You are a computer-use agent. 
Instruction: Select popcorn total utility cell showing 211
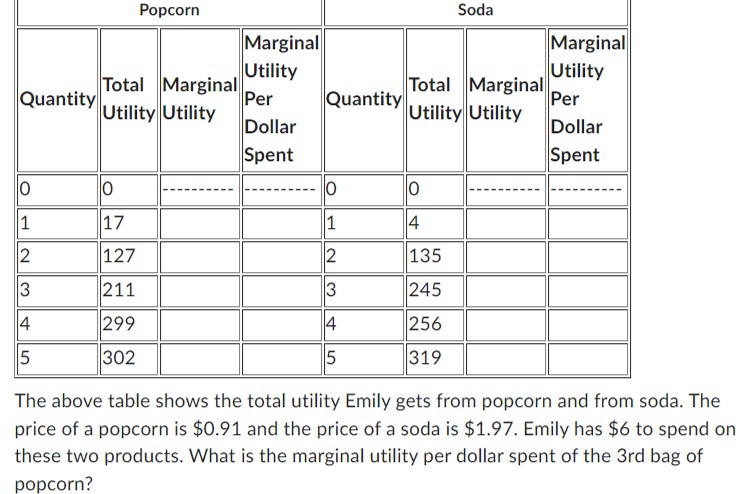129,290
